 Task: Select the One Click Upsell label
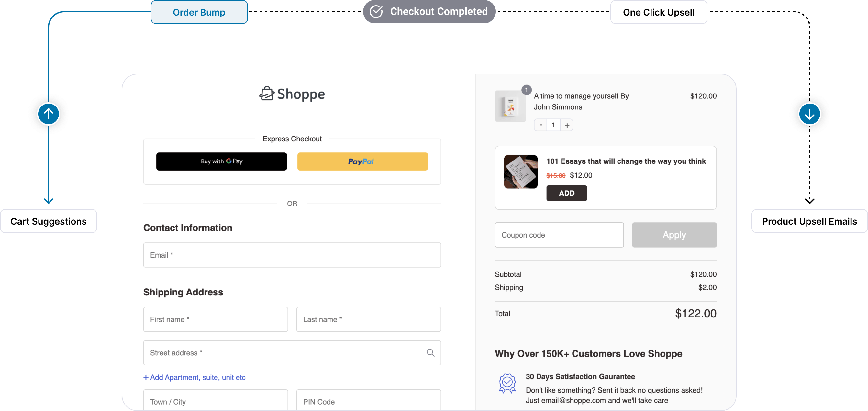coord(658,13)
